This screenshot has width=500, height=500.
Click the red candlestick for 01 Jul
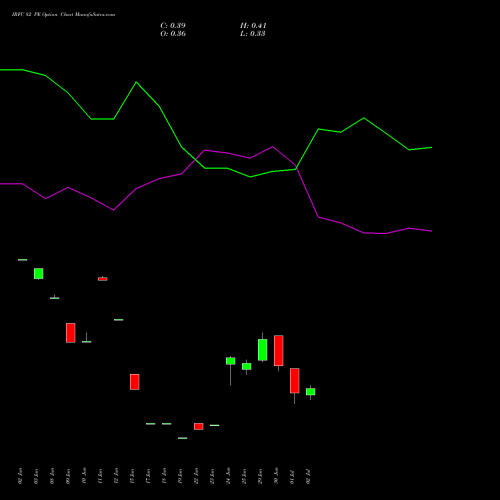point(295,381)
